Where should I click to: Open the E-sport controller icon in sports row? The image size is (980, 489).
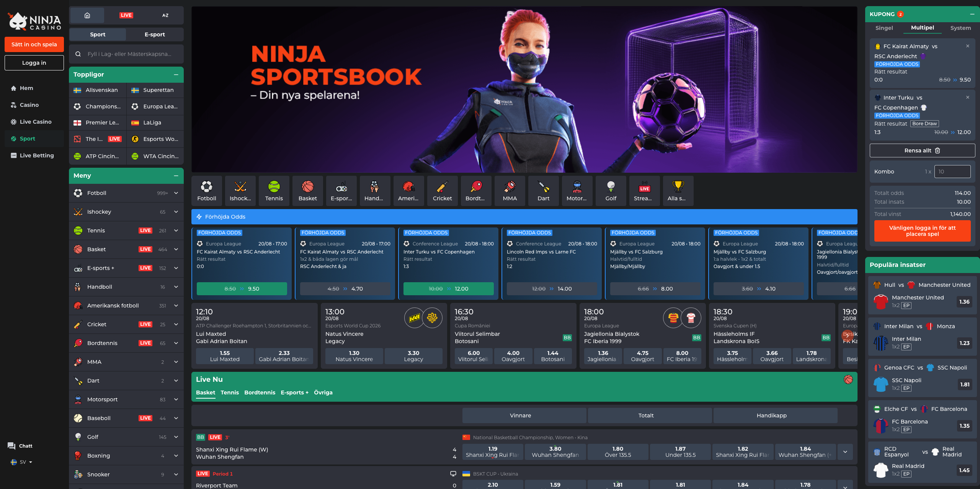click(341, 191)
